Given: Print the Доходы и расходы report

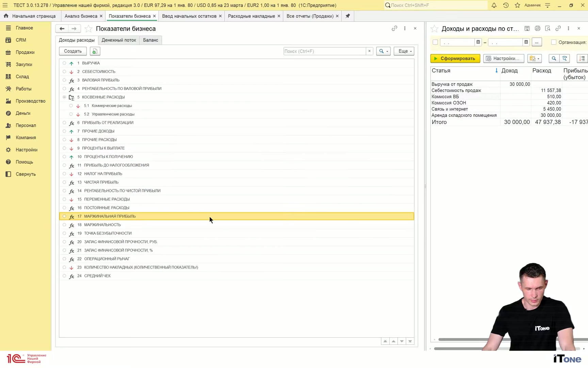Looking at the screenshot, I should 537,28.
